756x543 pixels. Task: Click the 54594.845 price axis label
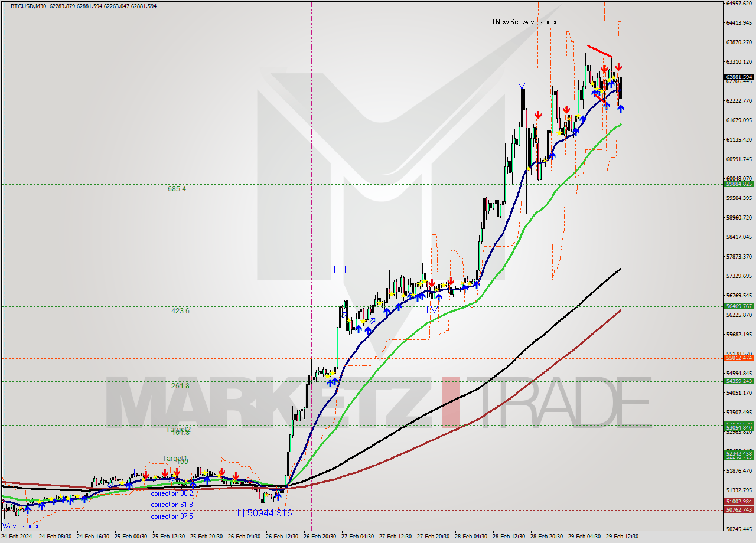(739, 374)
